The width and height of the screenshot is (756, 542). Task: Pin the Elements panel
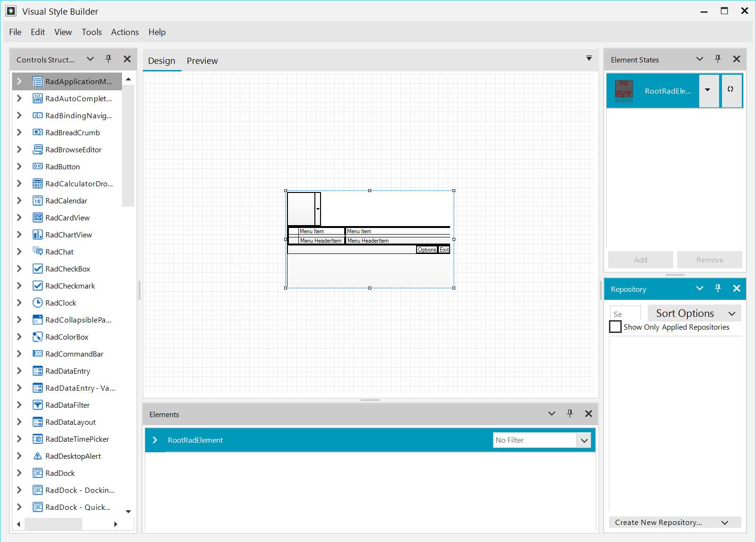pyautogui.click(x=570, y=414)
